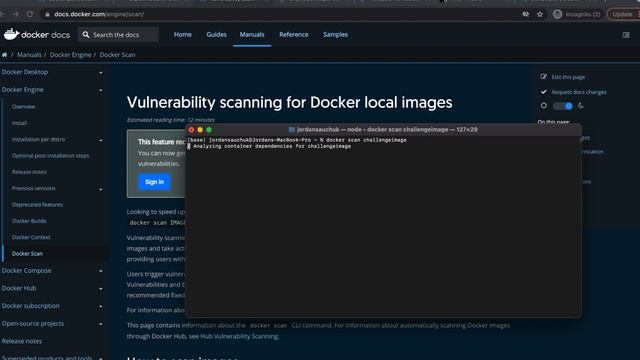Follow the Hub Vulnerability Scanning link
Screen dimensions: 640x360
[x=239, y=336]
